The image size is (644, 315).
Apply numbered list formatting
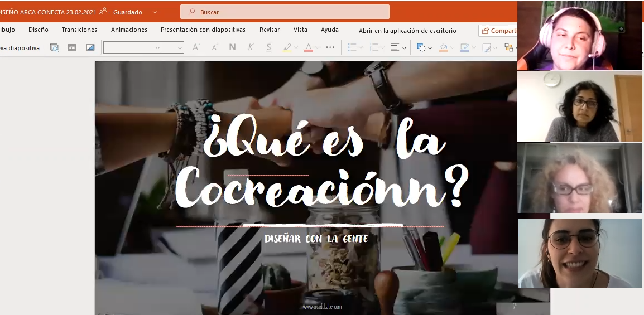coord(374,47)
